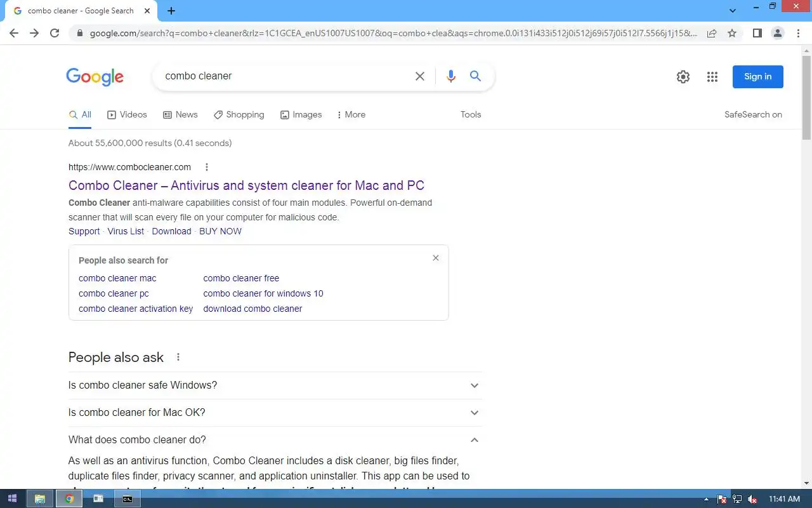812x508 pixels.
Task: Open the Windows Start menu
Action: coord(12,498)
